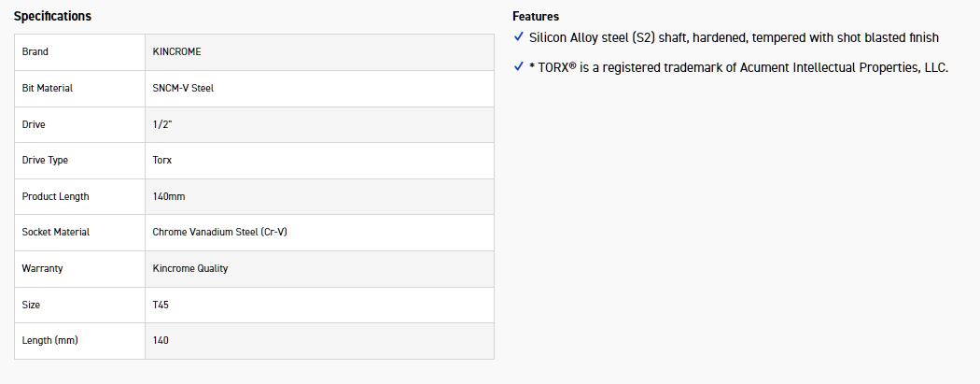Screen dimensions: 980x384
Task: Select the Socket Material label
Action: pyautogui.click(x=56, y=233)
